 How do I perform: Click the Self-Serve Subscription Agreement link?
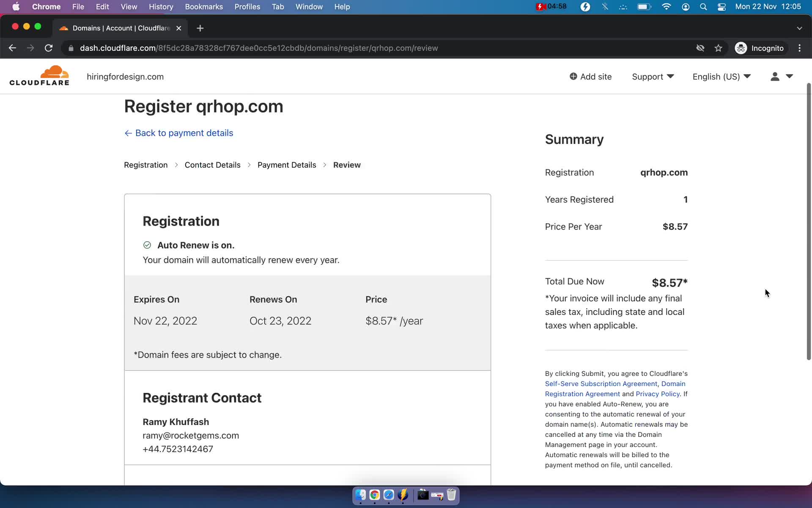click(601, 384)
